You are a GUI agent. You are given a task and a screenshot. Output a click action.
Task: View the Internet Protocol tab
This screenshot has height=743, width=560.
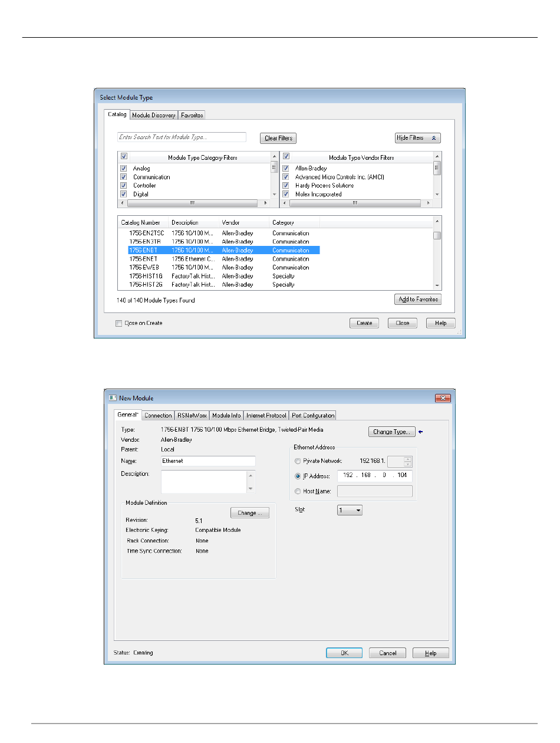(266, 415)
